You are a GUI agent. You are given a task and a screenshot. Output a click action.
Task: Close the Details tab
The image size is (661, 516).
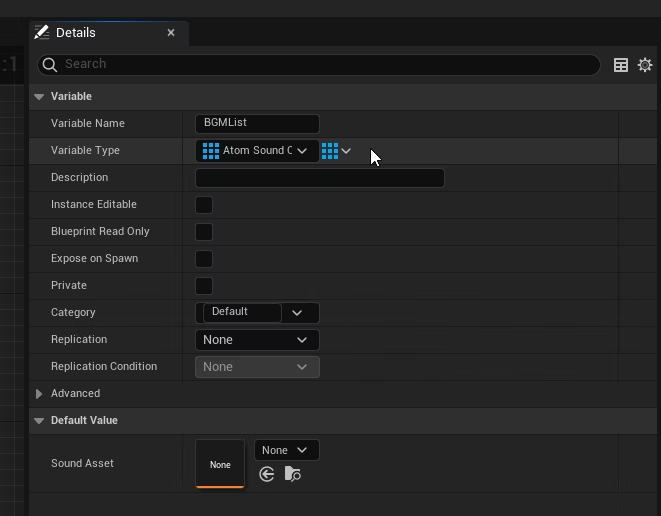pos(171,32)
